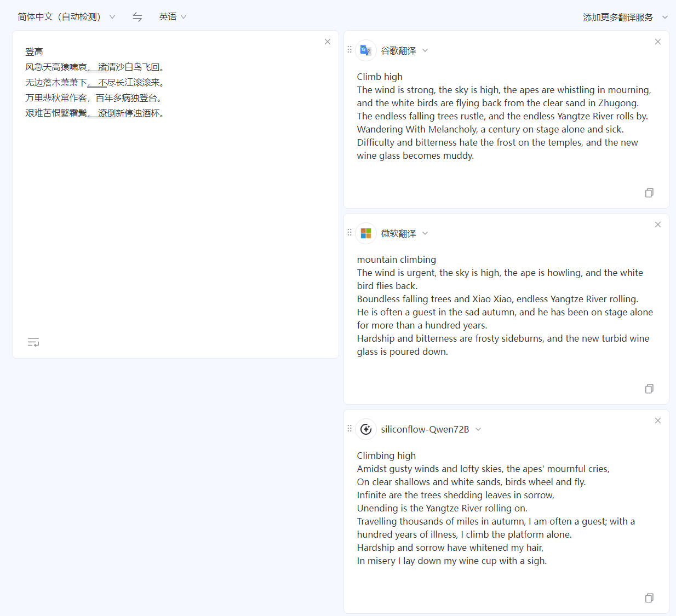The width and height of the screenshot is (676, 616).
Task: Expand the 微软翻译 service dropdown
Action: [425, 233]
